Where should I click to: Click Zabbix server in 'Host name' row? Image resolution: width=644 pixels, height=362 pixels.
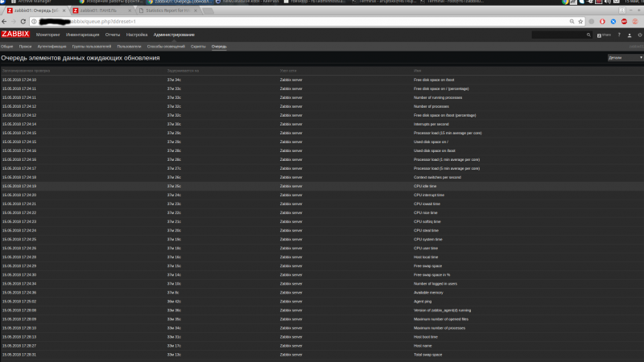(291, 346)
